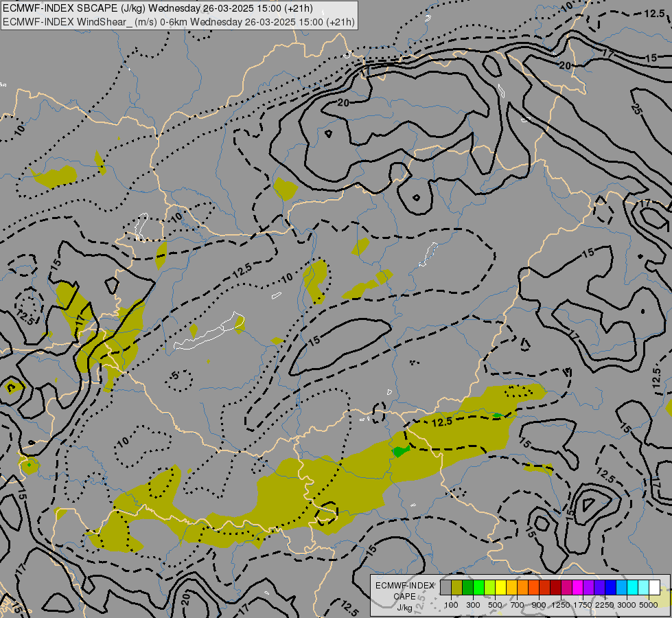Click the purple swatch after 1750

589,588
